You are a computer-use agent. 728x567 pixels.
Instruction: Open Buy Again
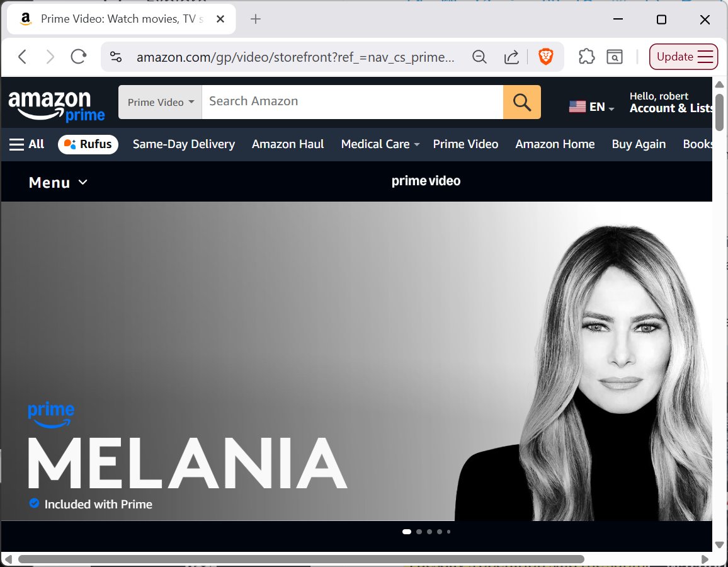click(x=639, y=144)
